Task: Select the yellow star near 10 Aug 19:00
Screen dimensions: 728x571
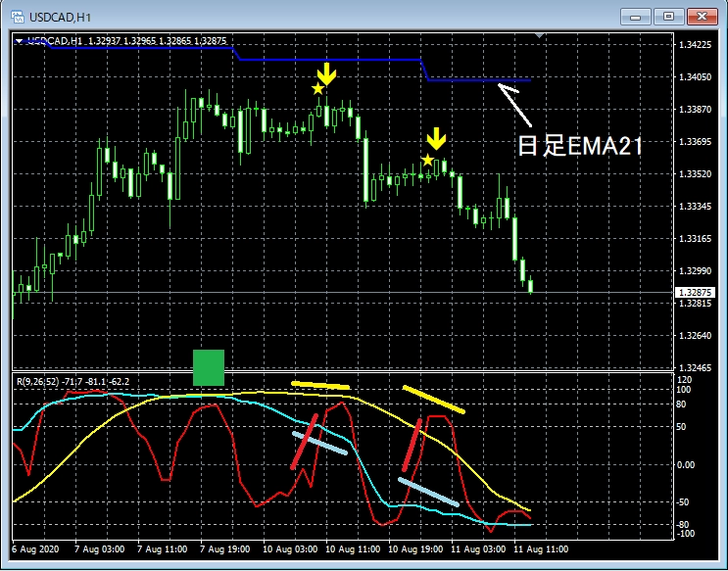Action: (427, 159)
